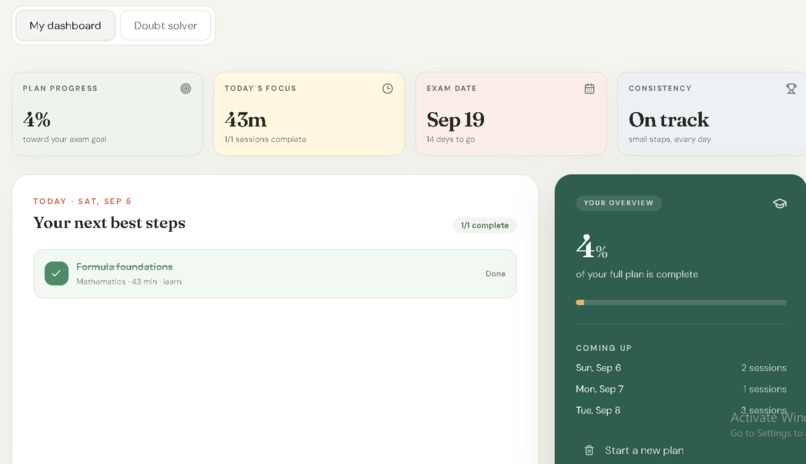
Task: Click the clock icon in Today's Focus card
Action: [x=388, y=88]
